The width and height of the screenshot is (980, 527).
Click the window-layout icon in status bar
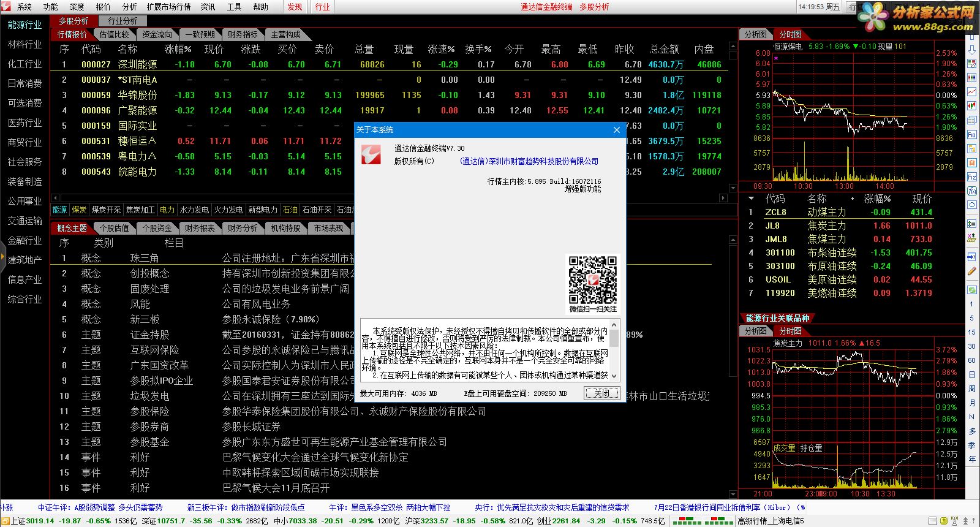point(933,521)
